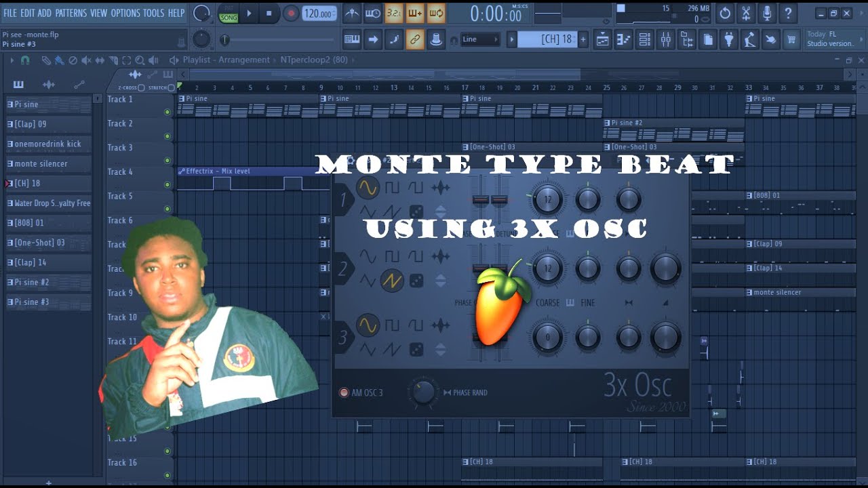Adjust the main volume knob
The height and width of the screenshot is (488, 868).
[x=202, y=13]
